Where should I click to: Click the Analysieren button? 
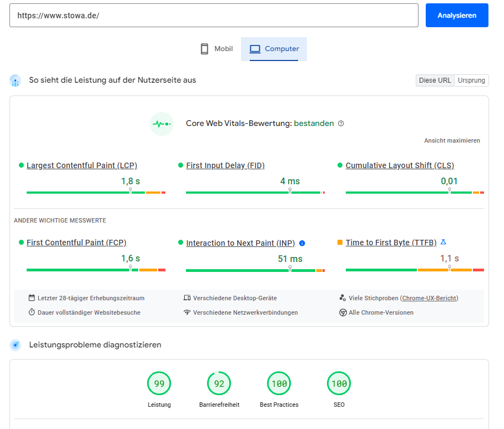click(x=457, y=16)
